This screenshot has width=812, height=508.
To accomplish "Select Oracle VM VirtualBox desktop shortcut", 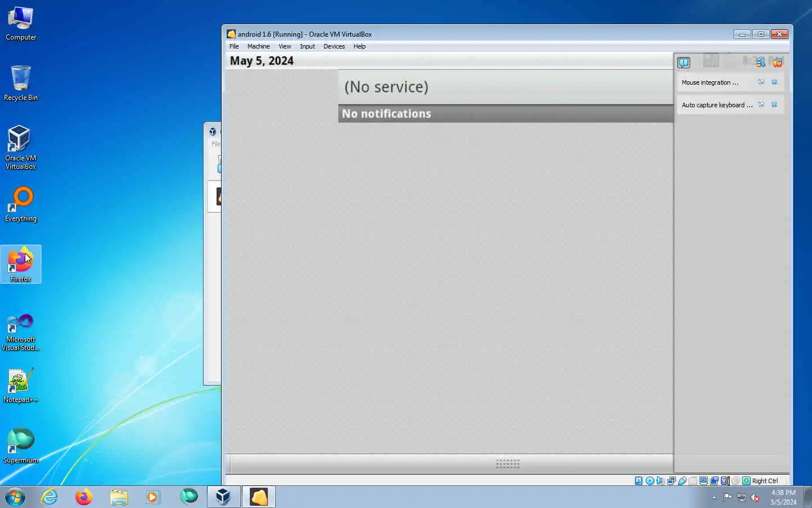I will (21, 147).
